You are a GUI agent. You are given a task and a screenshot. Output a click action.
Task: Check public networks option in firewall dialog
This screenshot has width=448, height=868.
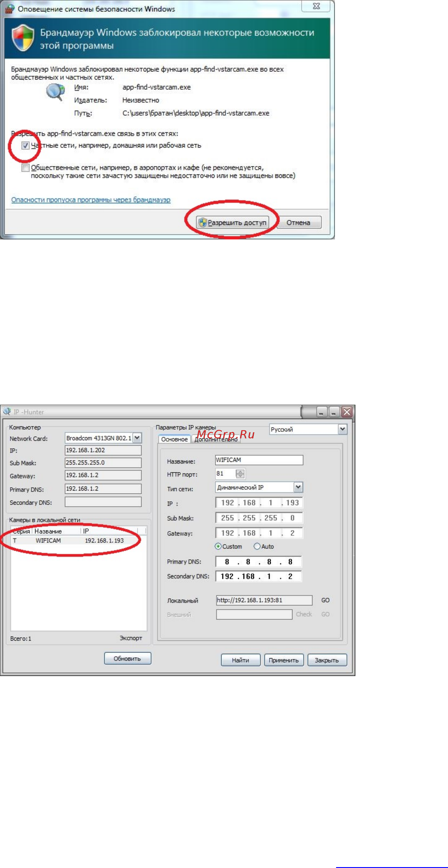tap(25, 167)
